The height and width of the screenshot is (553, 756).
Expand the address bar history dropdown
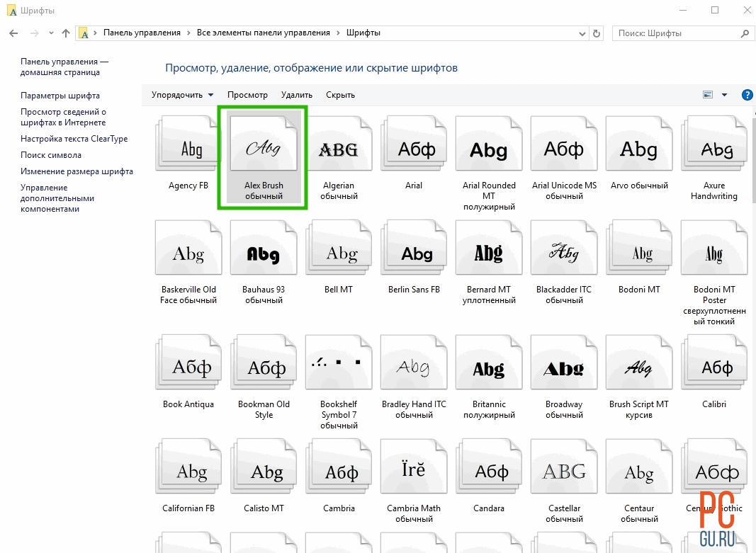582,33
